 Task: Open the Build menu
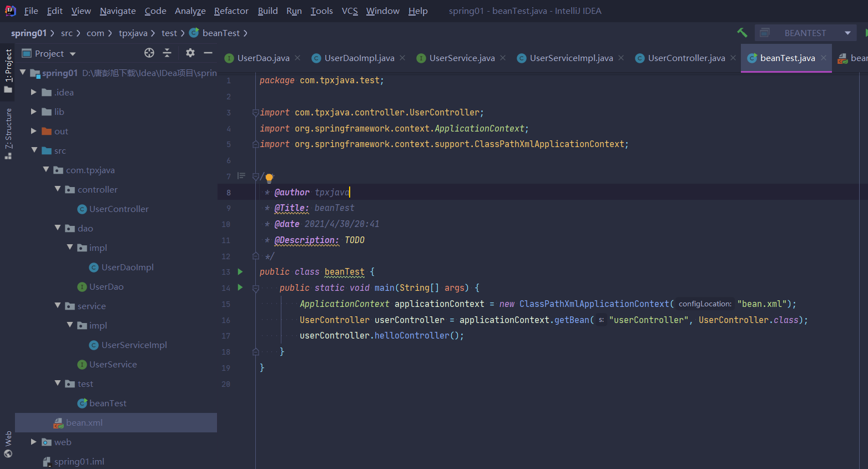tap(268, 11)
